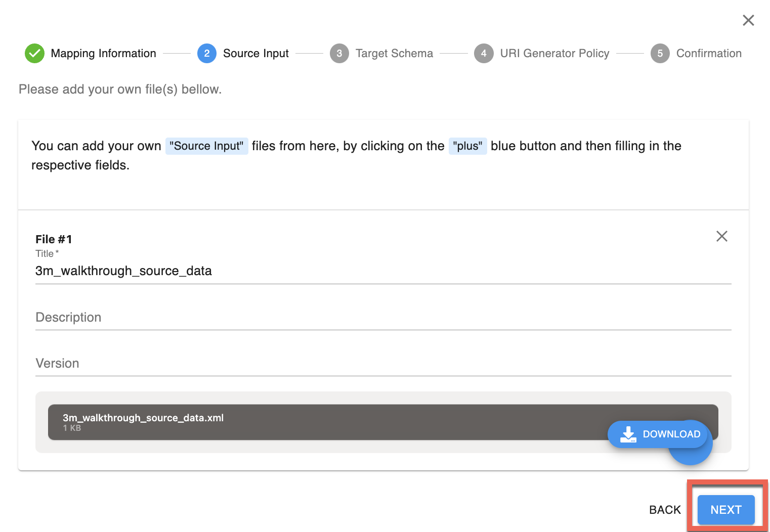The image size is (770, 532).
Task: Click the Target Schema step label
Action: pos(394,53)
